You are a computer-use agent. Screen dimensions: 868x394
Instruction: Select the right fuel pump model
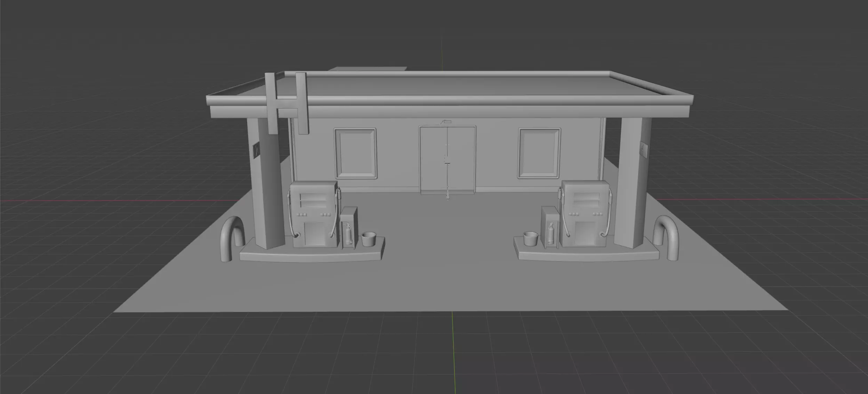pyautogui.click(x=585, y=213)
